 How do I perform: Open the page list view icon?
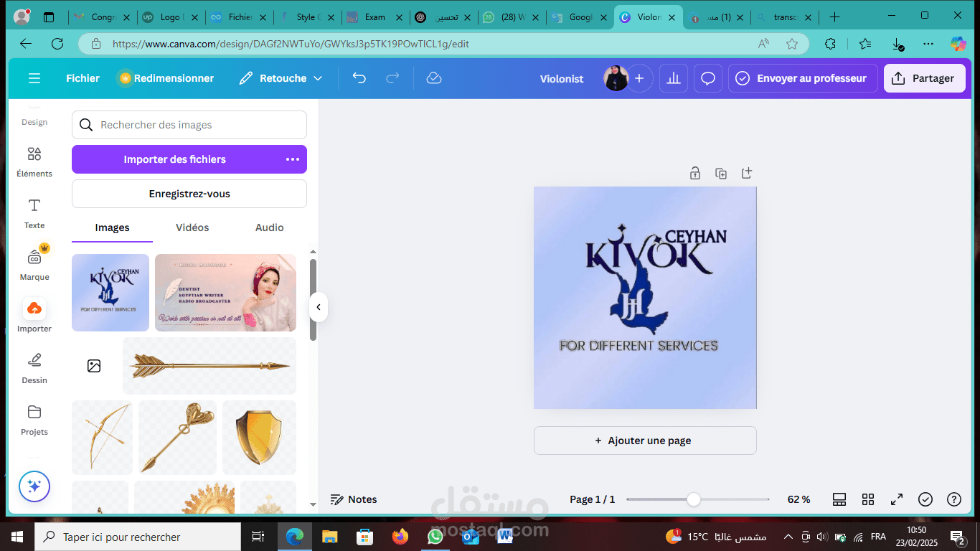839,499
